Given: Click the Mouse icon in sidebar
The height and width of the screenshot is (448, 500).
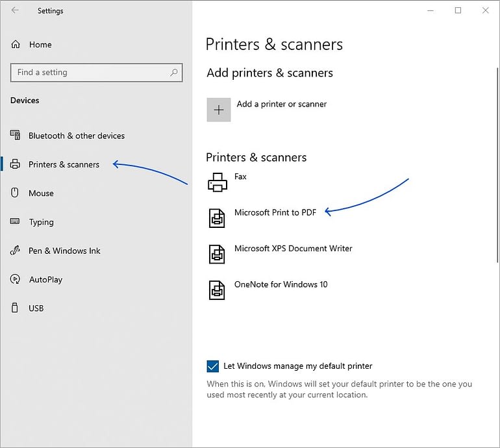Looking at the screenshot, I should tap(15, 193).
